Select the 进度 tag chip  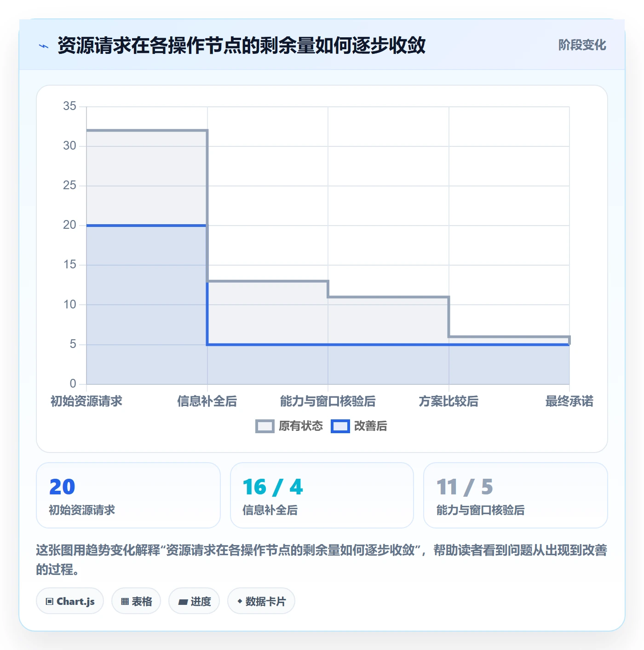[x=194, y=601]
